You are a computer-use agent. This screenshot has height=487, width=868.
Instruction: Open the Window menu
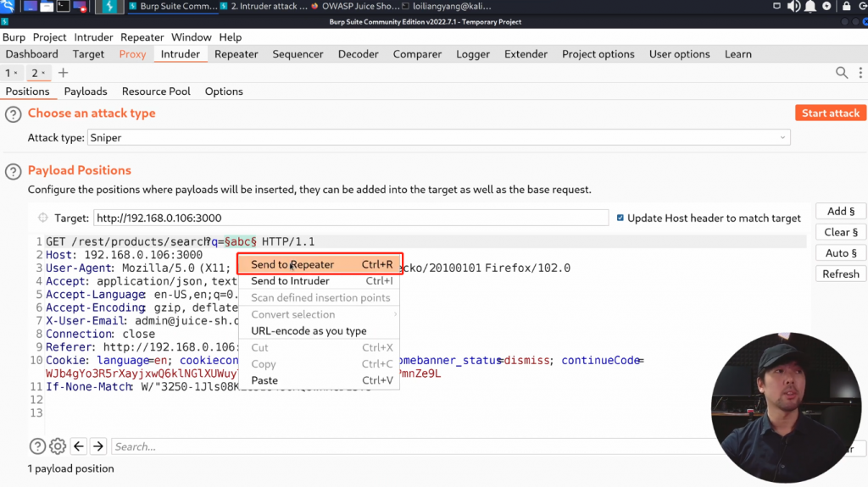tap(191, 37)
